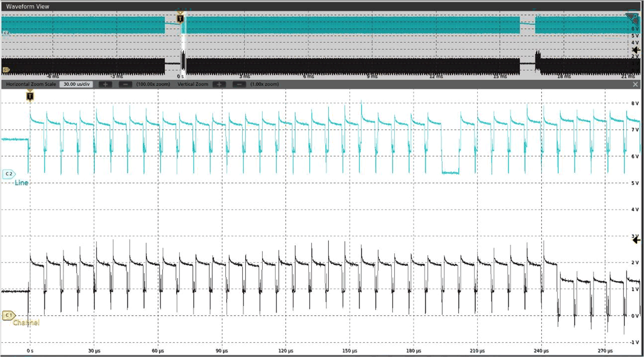Click the 100.00x zoom readout text
Viewport: 644px width, 357px height.
point(153,84)
